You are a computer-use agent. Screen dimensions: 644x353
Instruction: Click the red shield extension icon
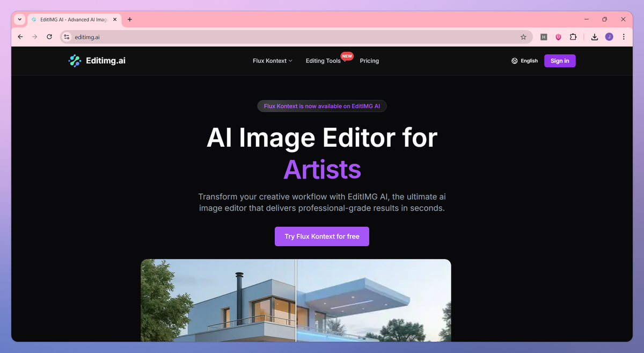pos(558,37)
